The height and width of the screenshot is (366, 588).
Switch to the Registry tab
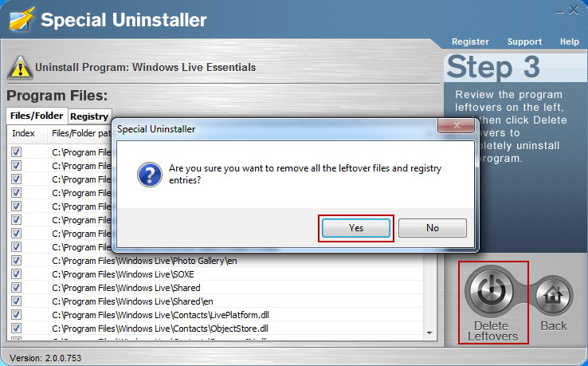coord(89,116)
